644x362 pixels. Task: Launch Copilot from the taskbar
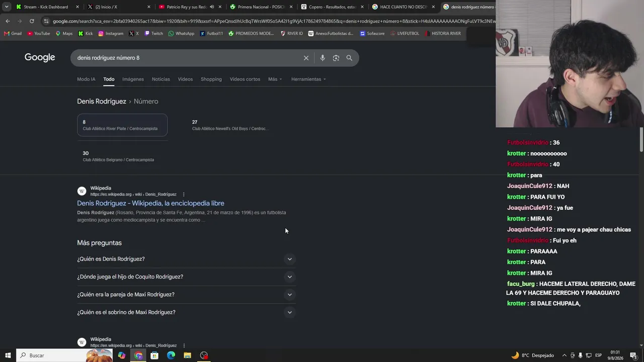pos(122,355)
